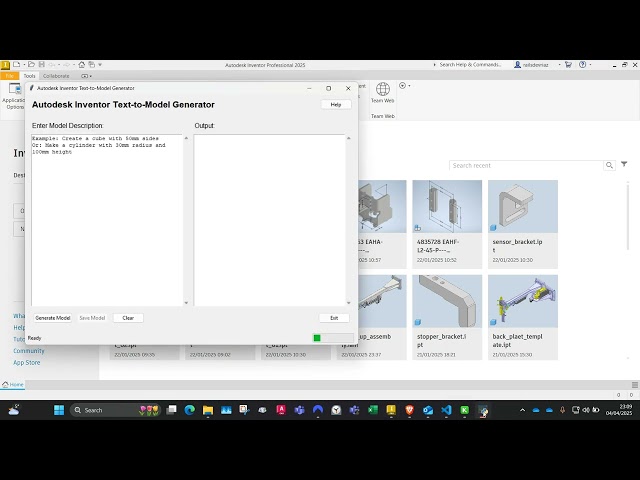Open the File tab in Inventor
640x480 pixels.
click(9, 76)
